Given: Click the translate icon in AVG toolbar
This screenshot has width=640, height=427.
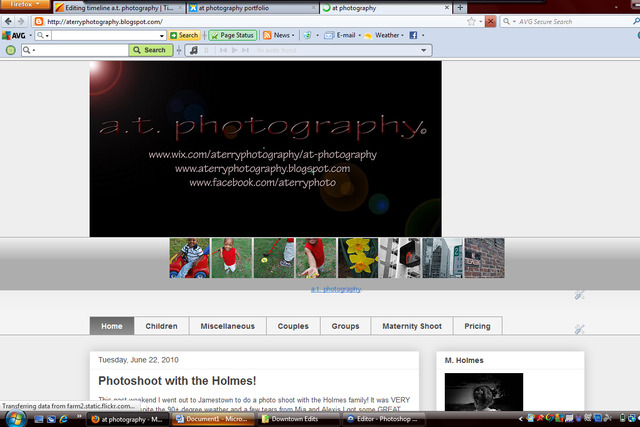Looking at the screenshot, I should [307, 35].
